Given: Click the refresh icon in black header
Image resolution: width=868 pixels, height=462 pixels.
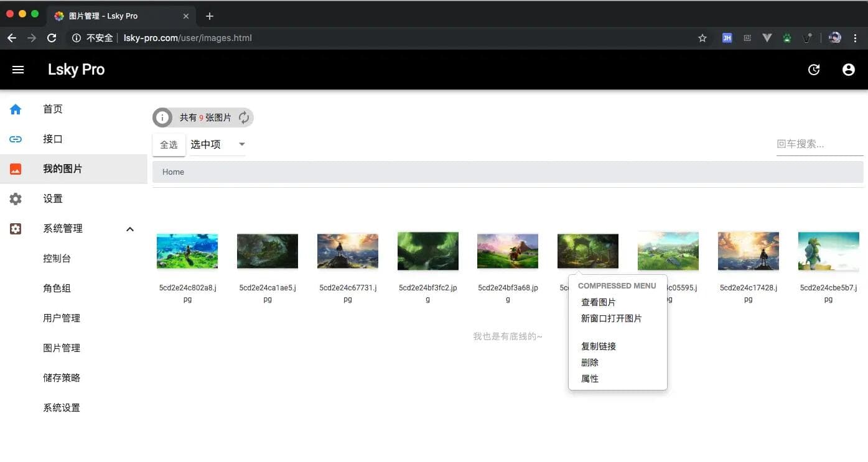Looking at the screenshot, I should pos(814,70).
